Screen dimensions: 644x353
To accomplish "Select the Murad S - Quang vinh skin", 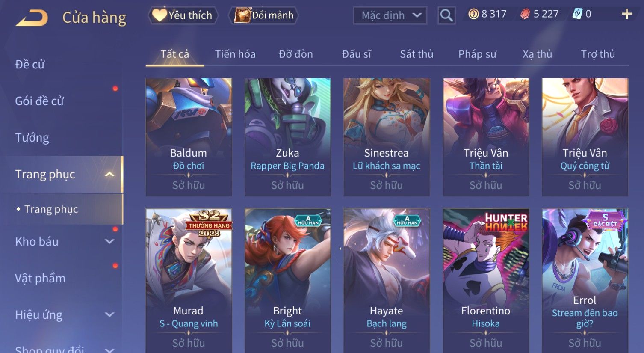I will pyautogui.click(x=189, y=280).
